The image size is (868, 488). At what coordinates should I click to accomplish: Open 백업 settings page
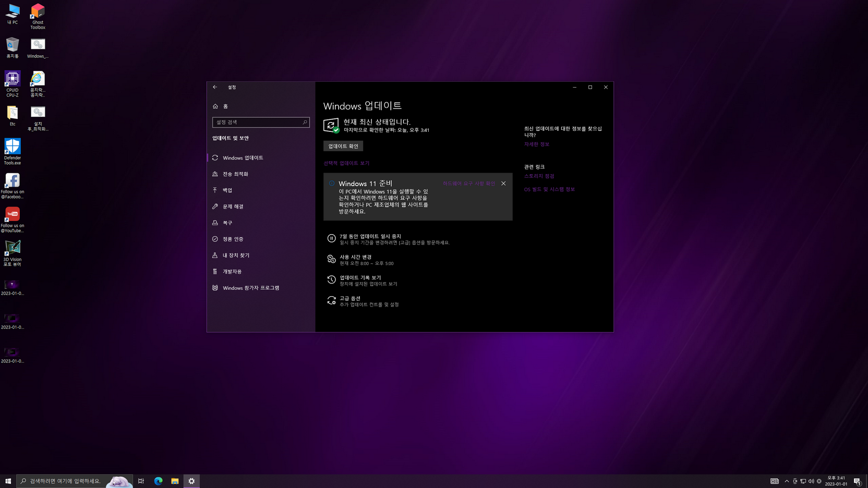pos(261,190)
